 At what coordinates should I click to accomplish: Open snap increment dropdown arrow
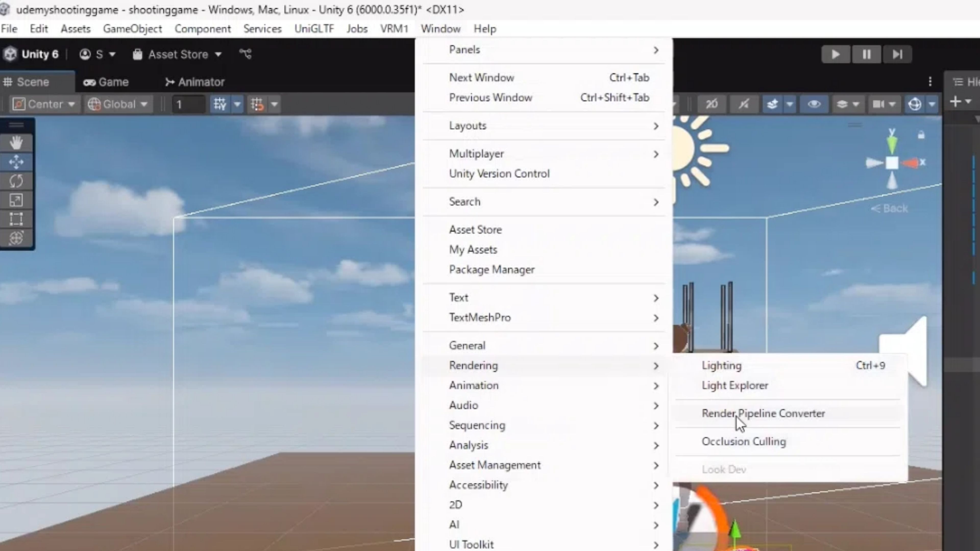click(274, 104)
